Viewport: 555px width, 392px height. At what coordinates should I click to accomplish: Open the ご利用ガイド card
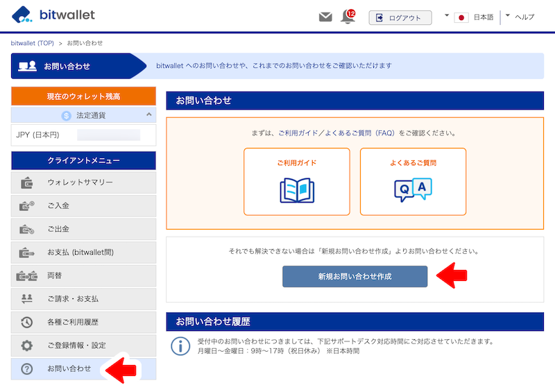click(x=297, y=182)
